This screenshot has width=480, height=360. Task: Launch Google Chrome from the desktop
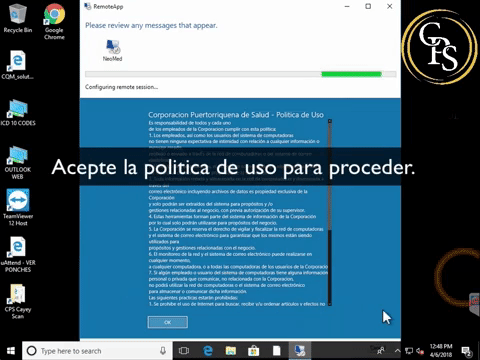tap(54, 22)
